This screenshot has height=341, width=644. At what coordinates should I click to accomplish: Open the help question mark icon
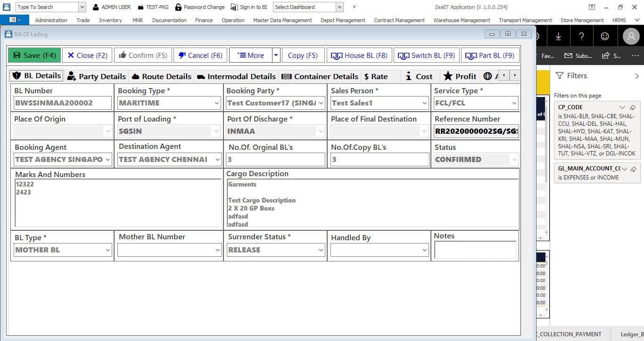pyautogui.click(x=581, y=36)
